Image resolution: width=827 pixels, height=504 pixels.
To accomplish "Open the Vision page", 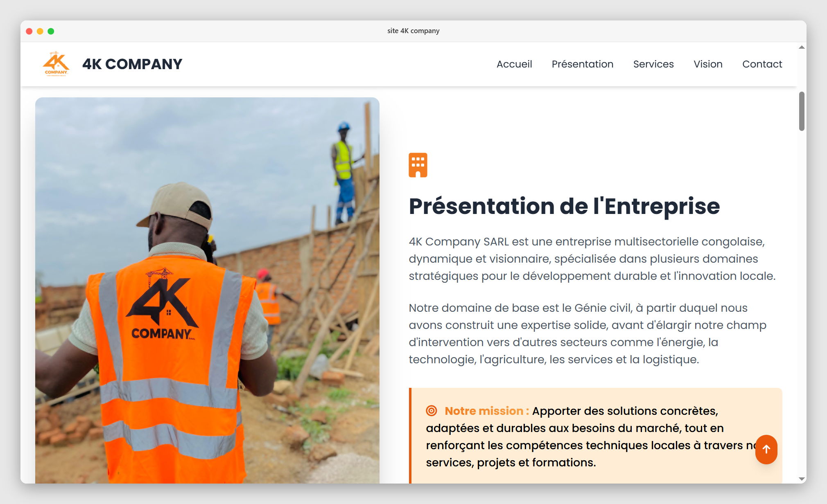I will [x=708, y=64].
